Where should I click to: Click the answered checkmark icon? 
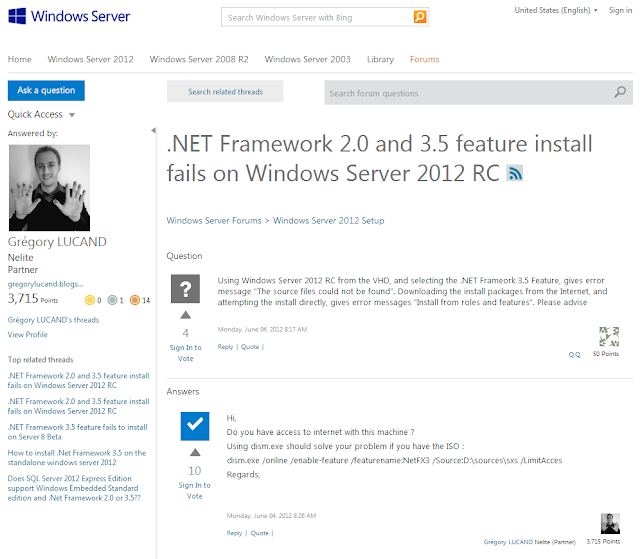[194, 426]
